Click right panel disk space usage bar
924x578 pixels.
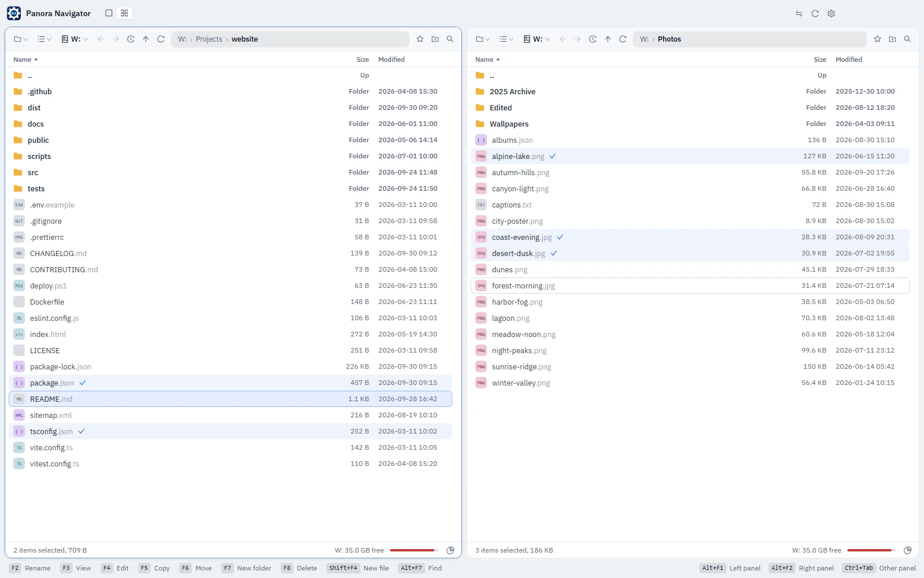871,550
